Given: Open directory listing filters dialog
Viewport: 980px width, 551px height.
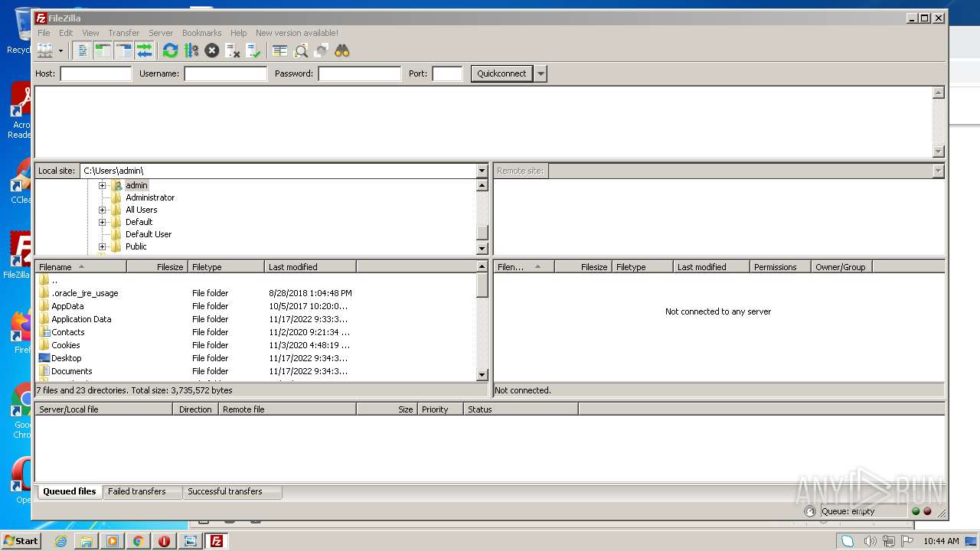Looking at the screenshot, I should (x=280, y=51).
